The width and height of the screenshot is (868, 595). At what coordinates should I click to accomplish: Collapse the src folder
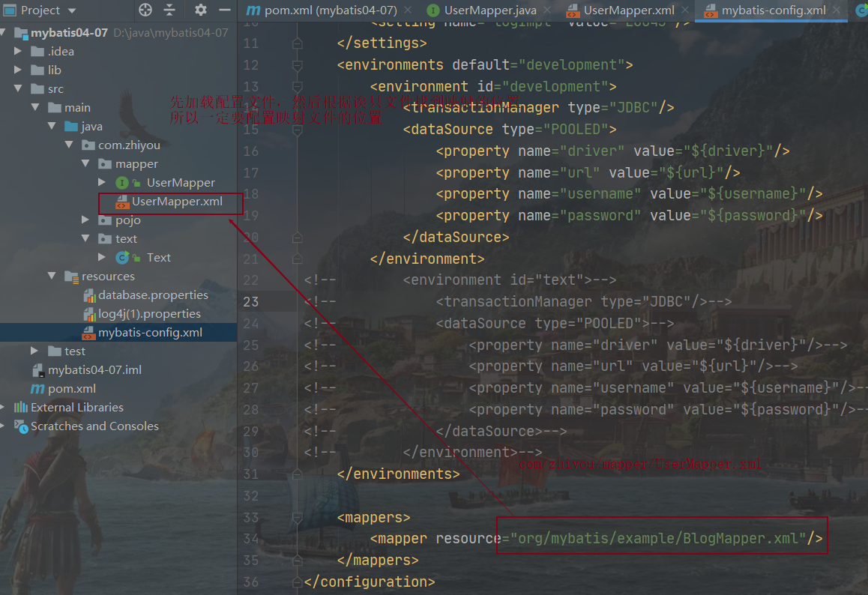point(18,88)
